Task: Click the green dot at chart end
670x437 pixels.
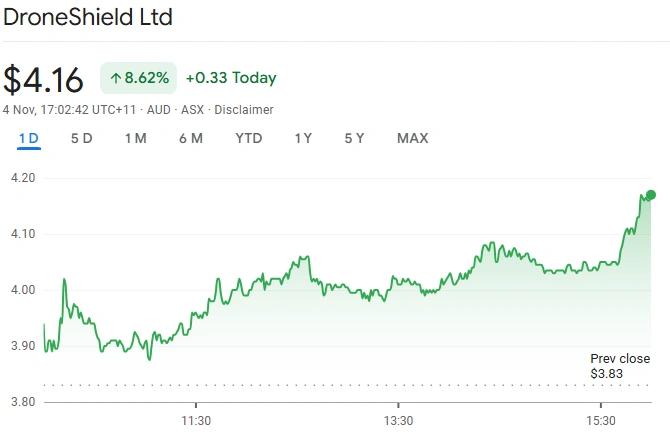Action: (x=651, y=195)
